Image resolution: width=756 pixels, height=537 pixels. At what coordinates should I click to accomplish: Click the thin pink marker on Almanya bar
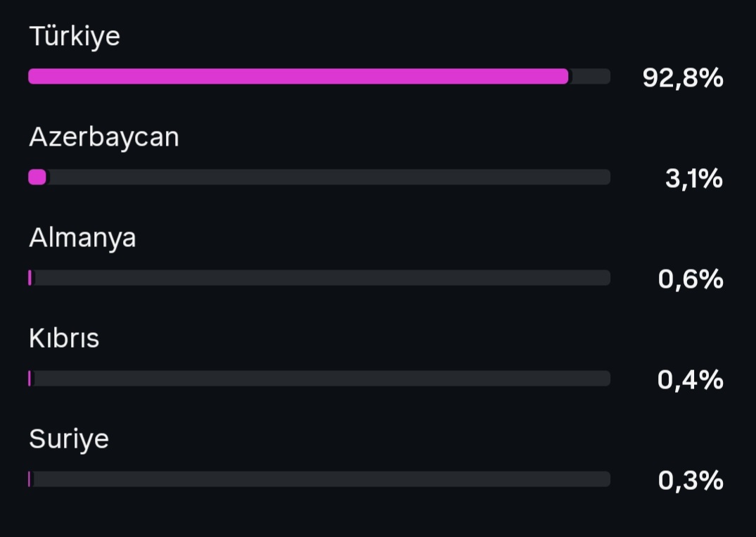pos(30,278)
